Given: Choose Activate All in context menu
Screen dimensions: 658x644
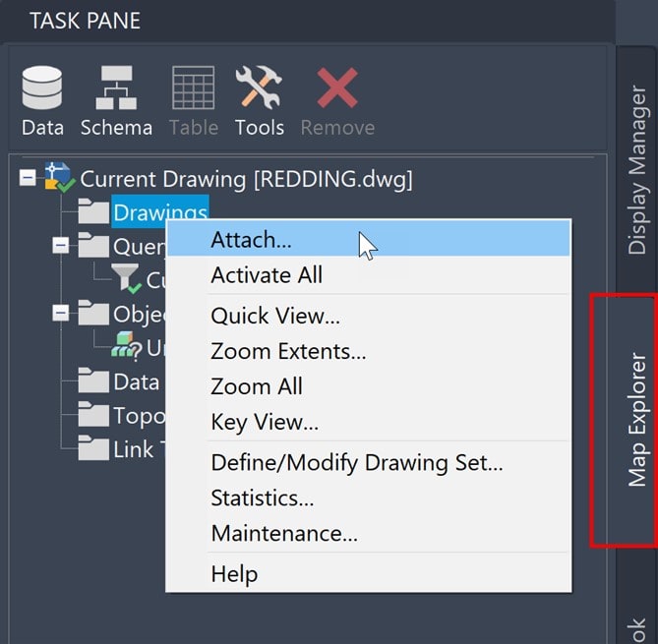Looking at the screenshot, I should point(369,274).
